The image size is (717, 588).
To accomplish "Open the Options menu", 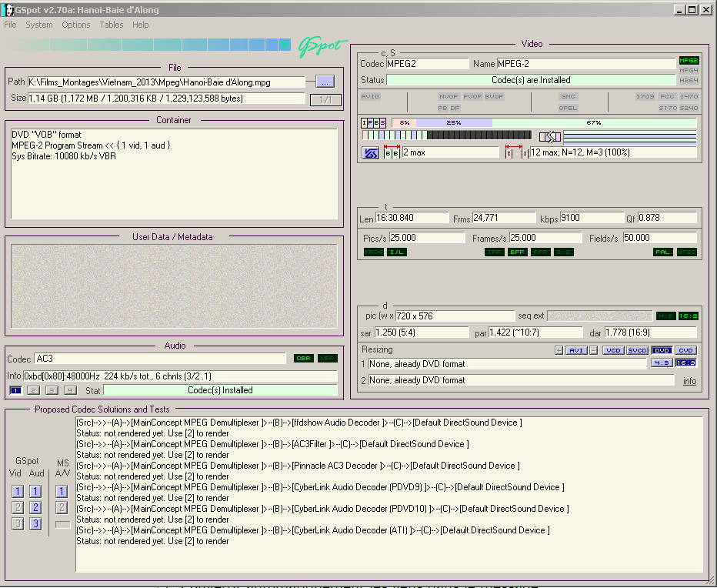I will pos(76,25).
